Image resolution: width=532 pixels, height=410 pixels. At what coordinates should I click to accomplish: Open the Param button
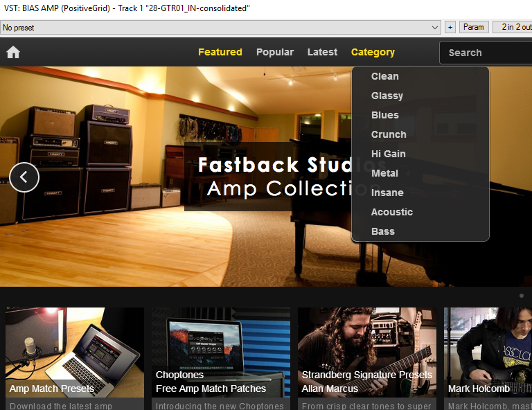coord(474,27)
